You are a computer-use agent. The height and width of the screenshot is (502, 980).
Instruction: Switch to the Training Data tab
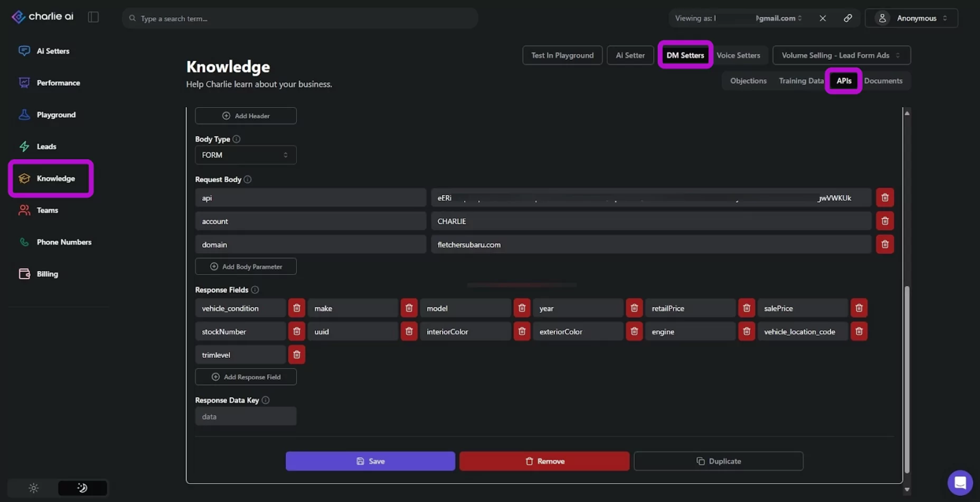pos(801,81)
